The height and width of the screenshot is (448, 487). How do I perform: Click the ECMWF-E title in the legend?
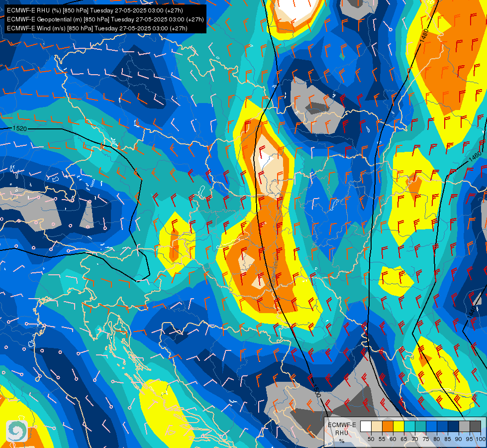tap(342, 425)
